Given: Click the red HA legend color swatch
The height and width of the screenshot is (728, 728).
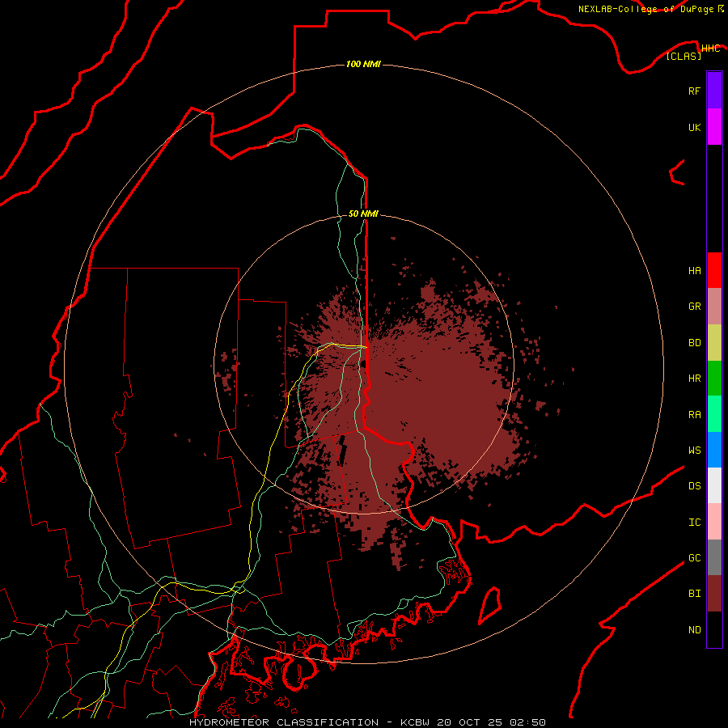Looking at the screenshot, I should 714,270.
